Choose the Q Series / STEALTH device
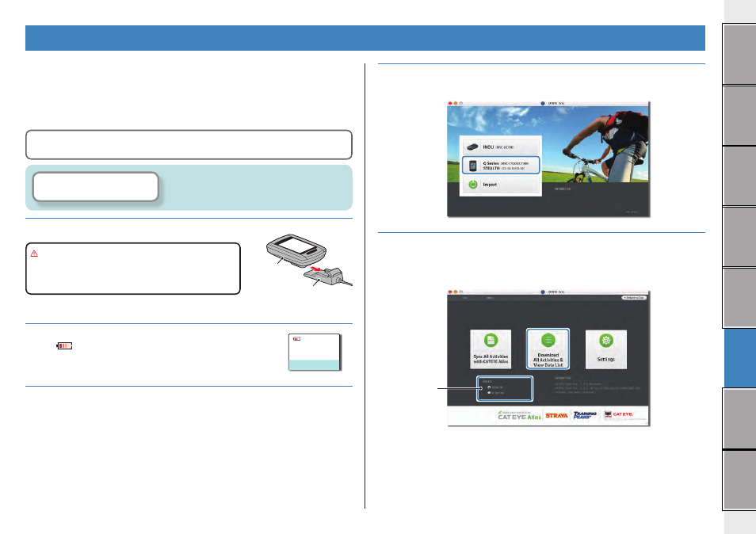Image resolution: width=756 pixels, height=534 pixels. pos(501,166)
